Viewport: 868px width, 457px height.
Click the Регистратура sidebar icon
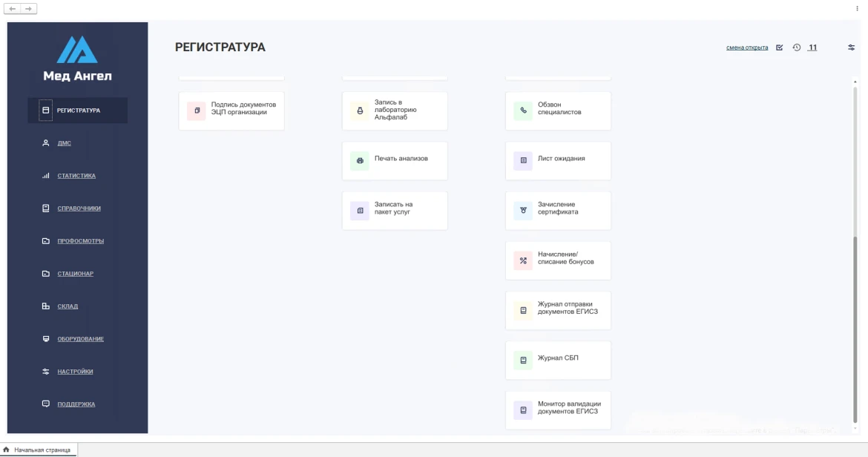point(46,110)
